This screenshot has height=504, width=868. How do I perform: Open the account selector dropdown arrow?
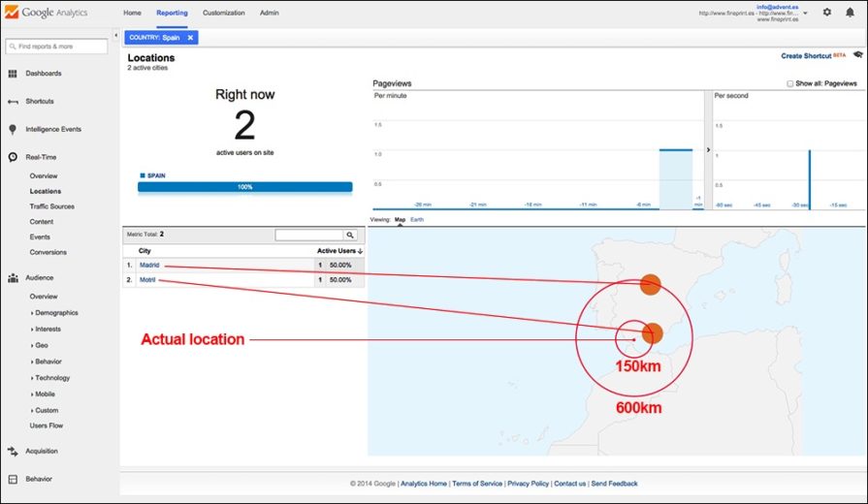tap(806, 13)
